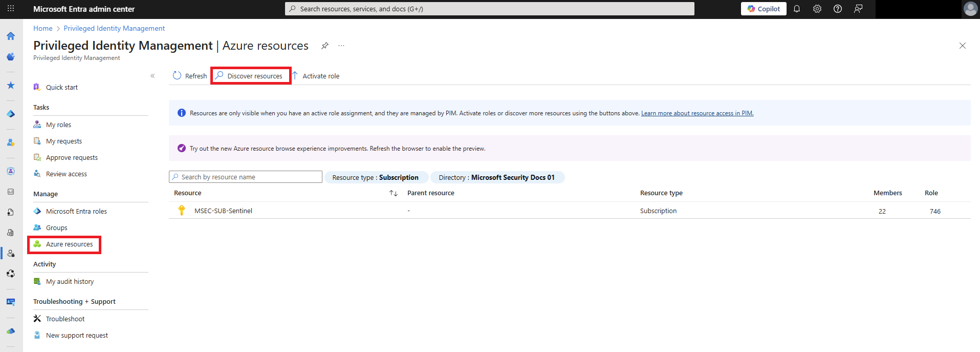Click Discover resources in the toolbar
The height and width of the screenshot is (352, 980).
coord(251,76)
